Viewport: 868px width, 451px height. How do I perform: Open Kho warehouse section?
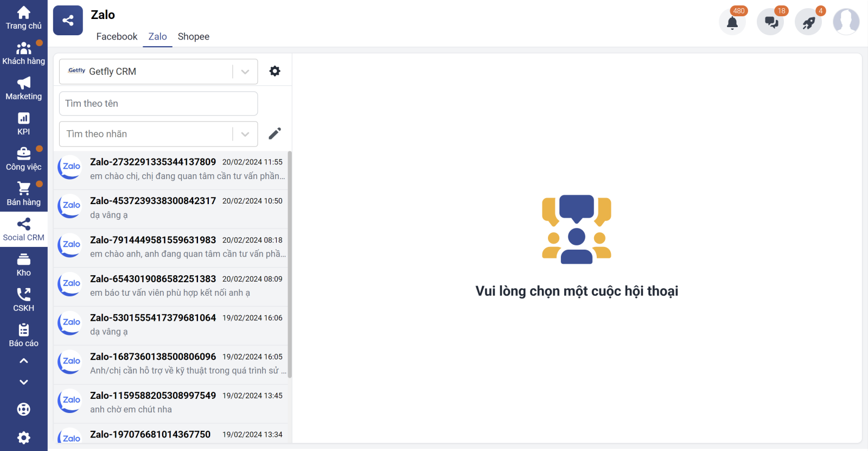click(23, 265)
